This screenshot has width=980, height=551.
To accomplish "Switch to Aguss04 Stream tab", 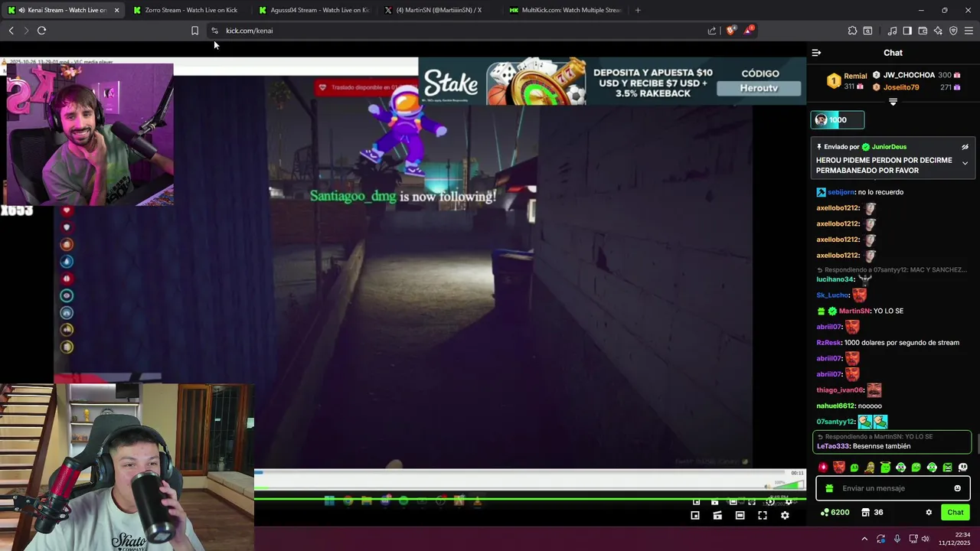I will pyautogui.click(x=315, y=10).
